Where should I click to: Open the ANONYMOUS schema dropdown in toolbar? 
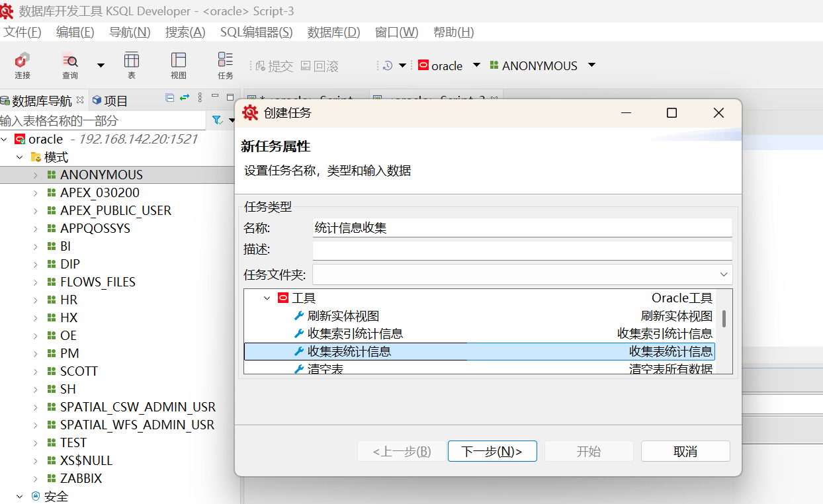[x=591, y=65]
